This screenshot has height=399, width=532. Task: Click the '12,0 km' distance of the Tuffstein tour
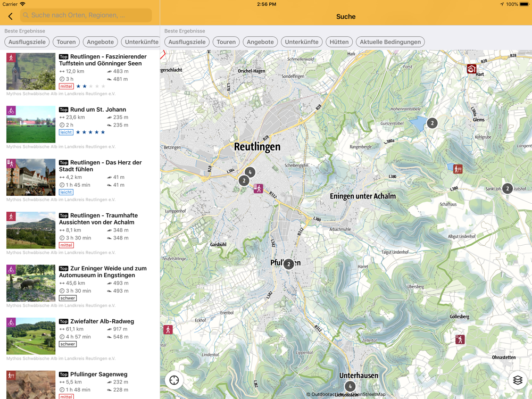pos(75,71)
